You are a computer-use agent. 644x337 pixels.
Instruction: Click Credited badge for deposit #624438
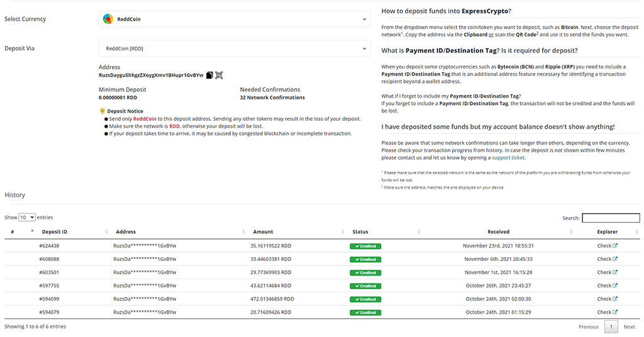click(365, 246)
